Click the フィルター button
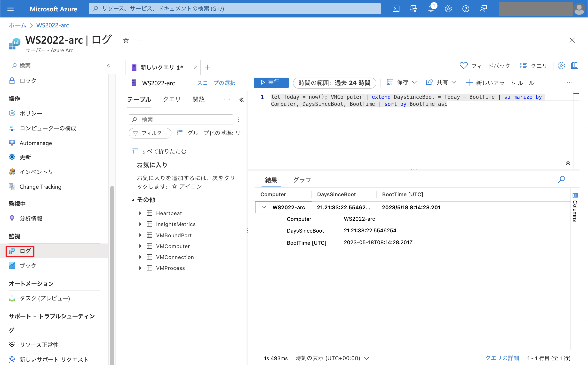 (x=150, y=133)
